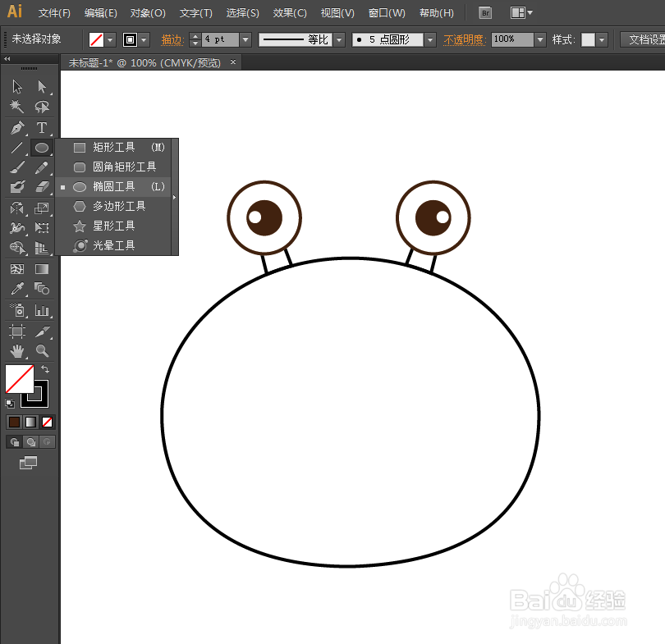The width and height of the screenshot is (665, 644).
Task: Open the fill color dropdown
Action: (110, 40)
